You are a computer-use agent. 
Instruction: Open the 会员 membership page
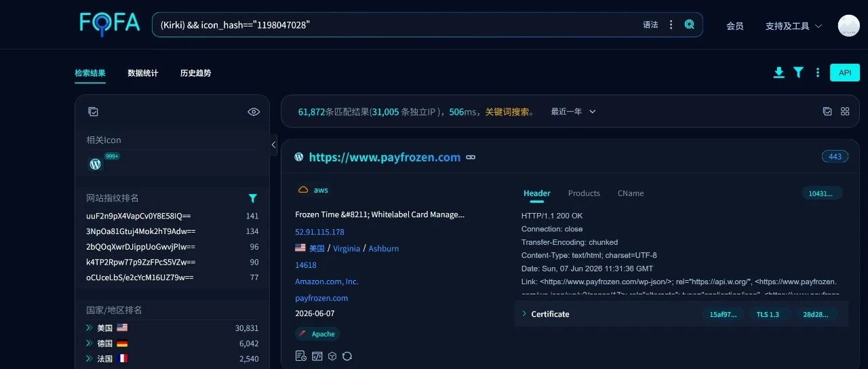click(x=735, y=26)
